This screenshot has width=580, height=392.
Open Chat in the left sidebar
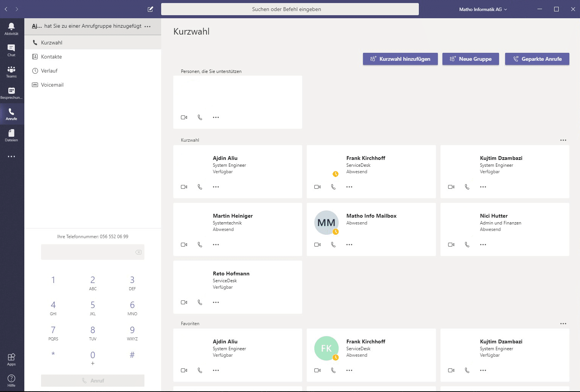[x=11, y=50]
